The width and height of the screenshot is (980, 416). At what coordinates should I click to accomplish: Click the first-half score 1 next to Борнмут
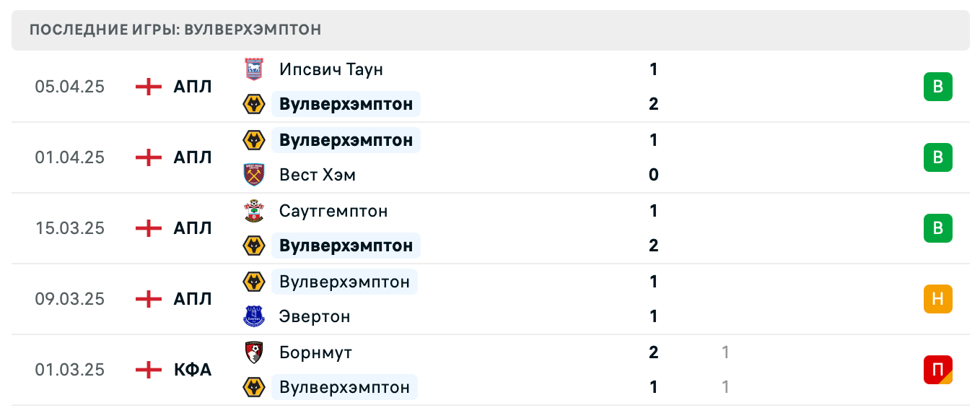pyautogui.click(x=724, y=352)
